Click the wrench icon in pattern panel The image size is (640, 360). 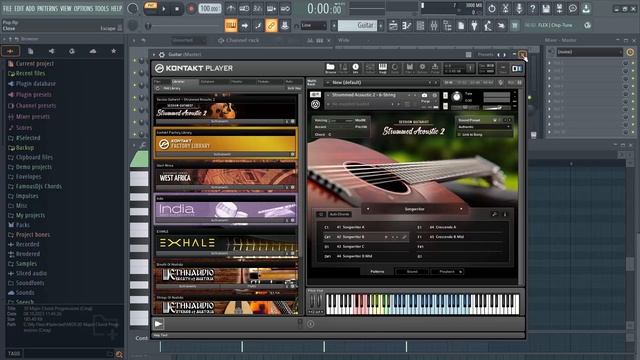point(494,214)
